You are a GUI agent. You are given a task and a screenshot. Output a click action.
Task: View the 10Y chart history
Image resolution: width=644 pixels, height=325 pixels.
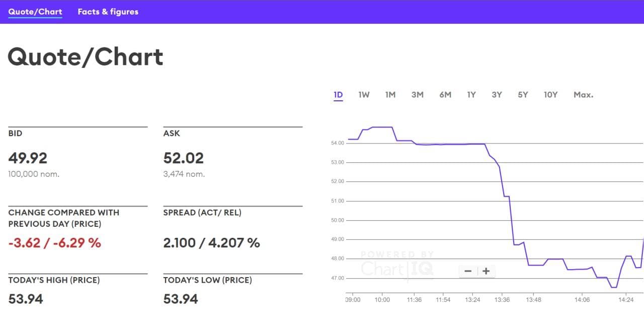click(x=550, y=95)
